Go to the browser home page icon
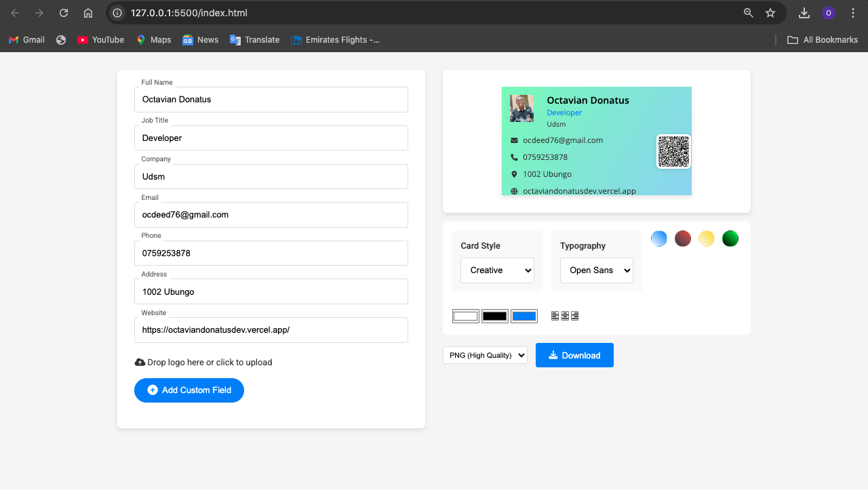 (88, 13)
